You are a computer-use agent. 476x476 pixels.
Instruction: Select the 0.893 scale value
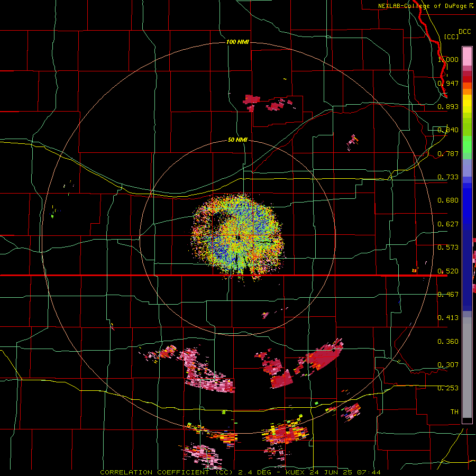pyautogui.click(x=448, y=106)
